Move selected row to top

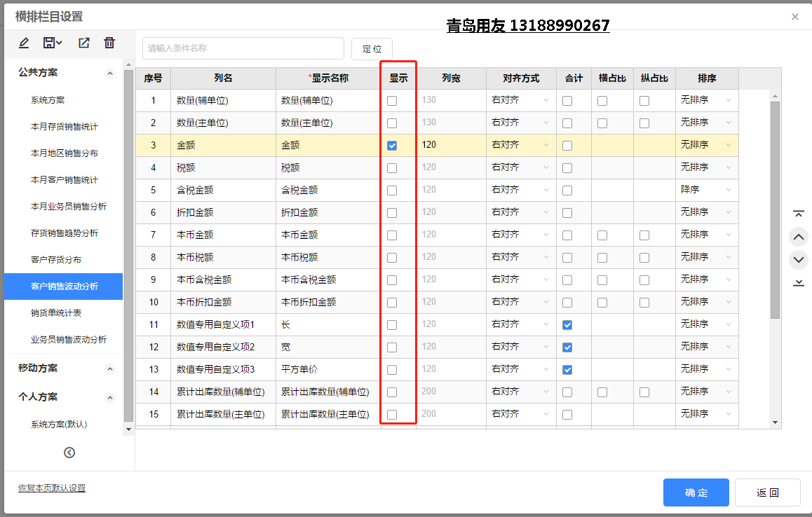798,214
